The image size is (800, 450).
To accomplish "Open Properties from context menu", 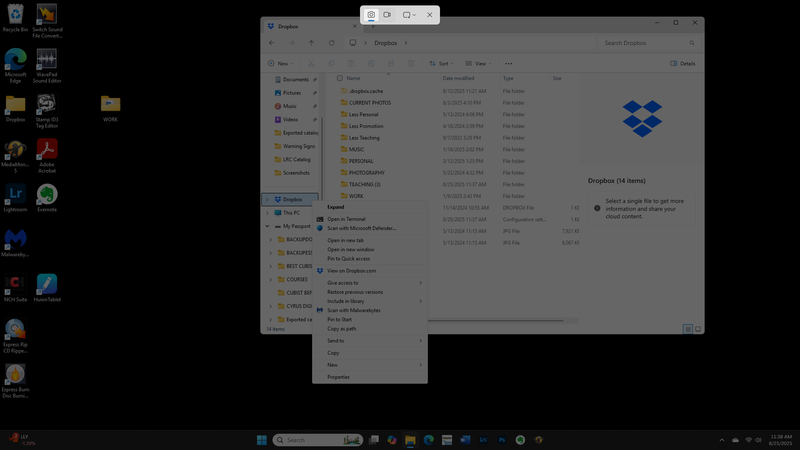I will coord(338,377).
